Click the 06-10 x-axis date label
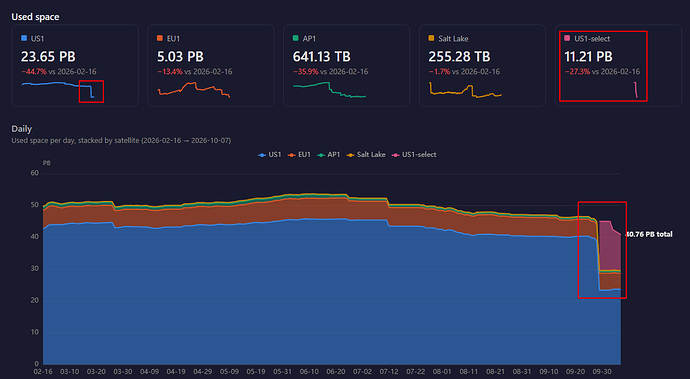The width and height of the screenshot is (690, 379). click(309, 372)
